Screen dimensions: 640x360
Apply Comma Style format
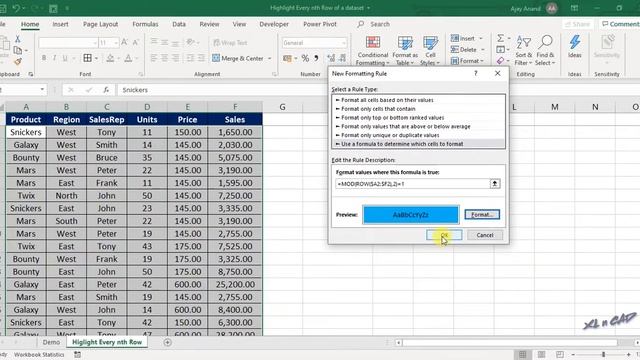[316, 58]
